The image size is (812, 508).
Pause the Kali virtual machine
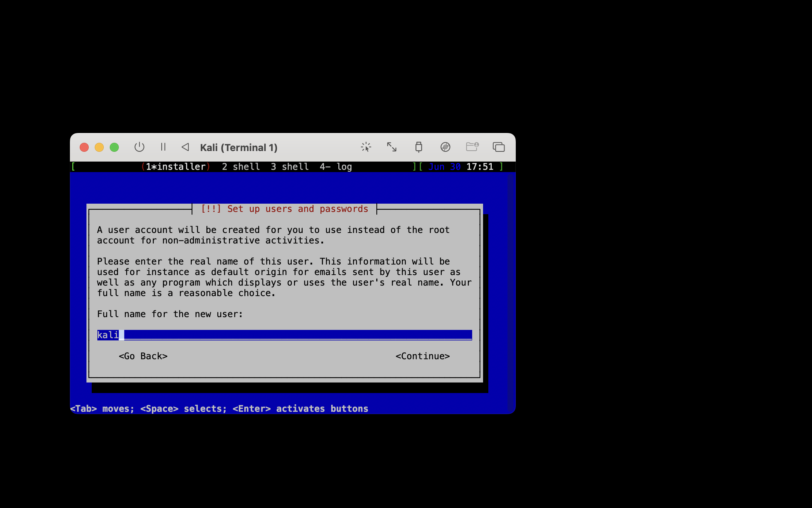point(163,147)
